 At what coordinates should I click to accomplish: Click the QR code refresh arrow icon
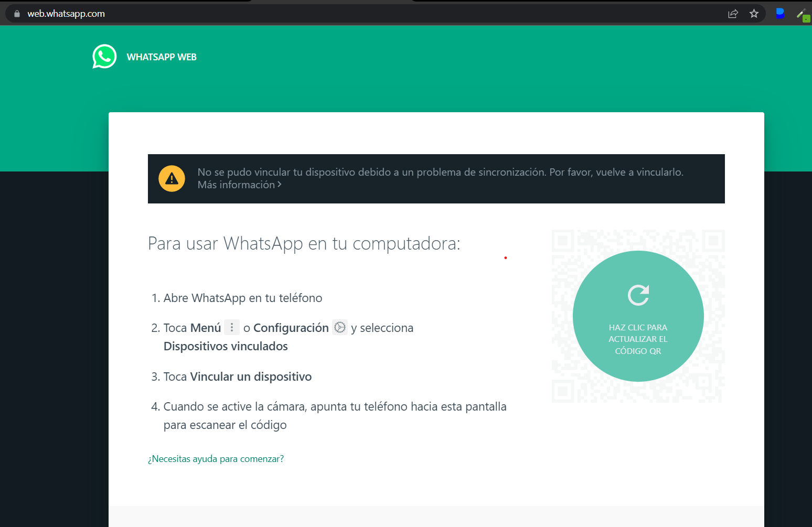pyautogui.click(x=638, y=295)
